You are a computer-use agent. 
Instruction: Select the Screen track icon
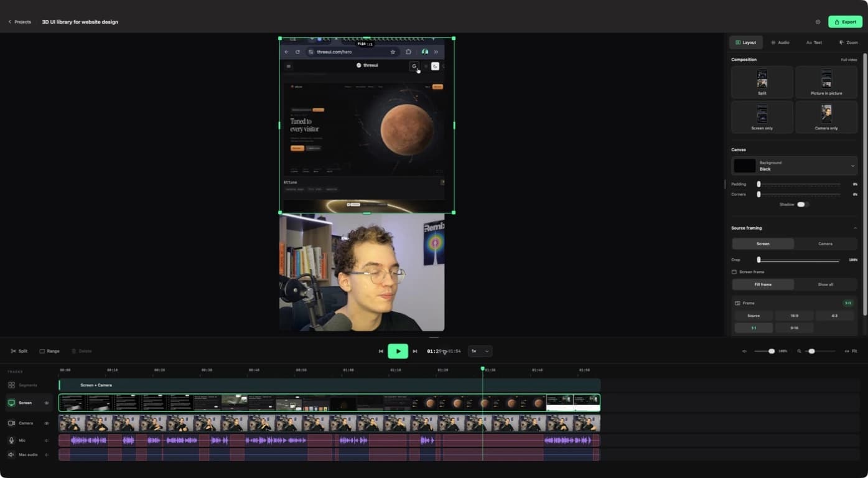click(11, 403)
